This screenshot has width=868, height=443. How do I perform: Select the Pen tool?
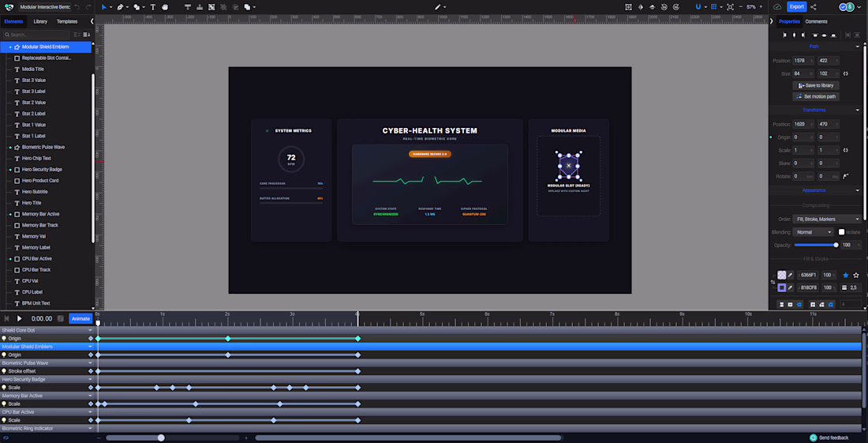[x=120, y=7]
